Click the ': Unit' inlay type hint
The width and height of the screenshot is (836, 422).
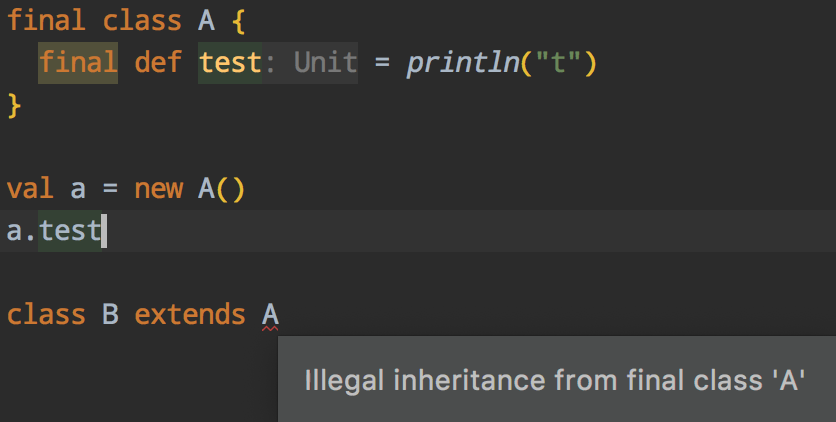pyautogui.click(x=310, y=62)
